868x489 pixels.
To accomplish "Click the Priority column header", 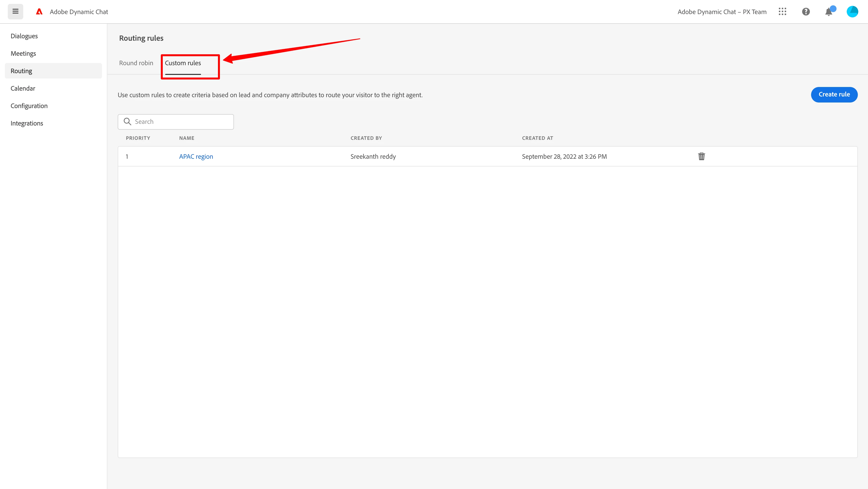I will [x=138, y=138].
